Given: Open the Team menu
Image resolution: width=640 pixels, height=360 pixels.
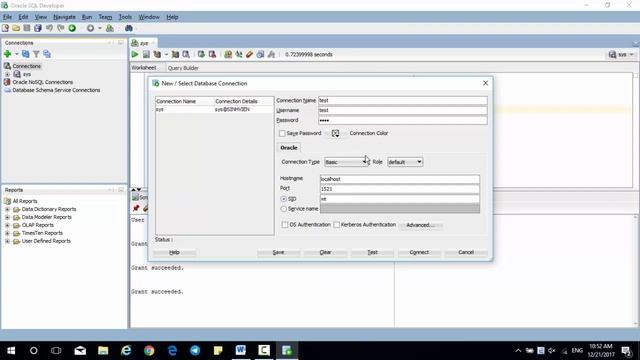Looking at the screenshot, I should pos(105,17).
